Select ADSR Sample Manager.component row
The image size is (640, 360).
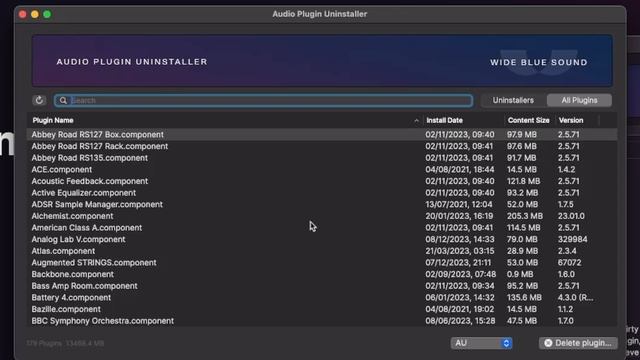coord(322,204)
